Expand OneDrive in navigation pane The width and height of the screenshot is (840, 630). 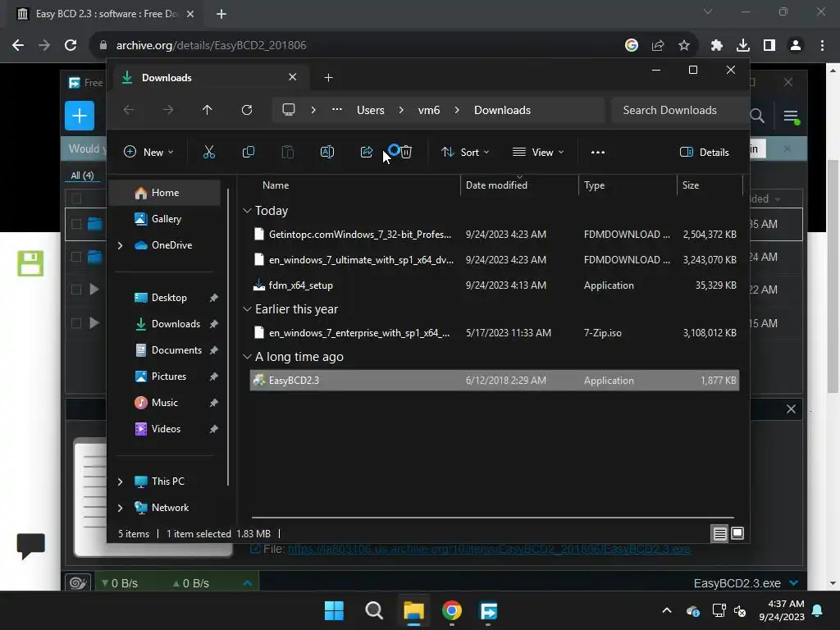(120, 245)
